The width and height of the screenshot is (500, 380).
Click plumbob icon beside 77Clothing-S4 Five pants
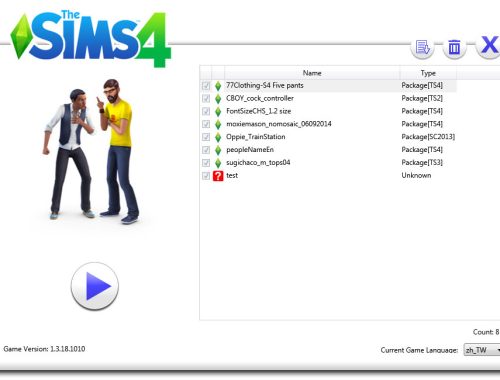[218, 86]
